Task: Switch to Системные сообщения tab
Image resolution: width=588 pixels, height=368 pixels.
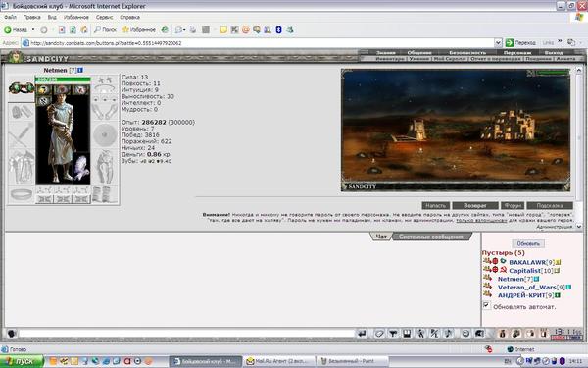Action: (x=431, y=237)
